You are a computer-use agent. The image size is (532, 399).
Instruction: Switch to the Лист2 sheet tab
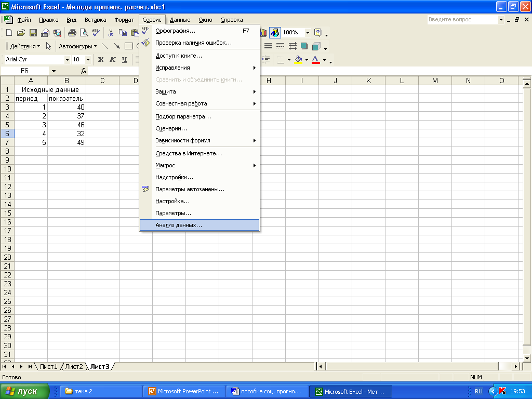click(x=74, y=366)
